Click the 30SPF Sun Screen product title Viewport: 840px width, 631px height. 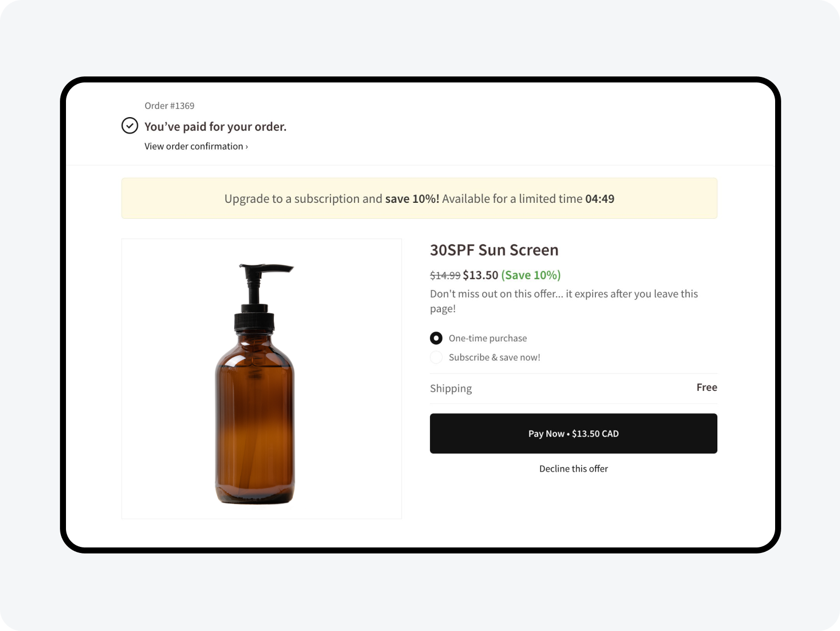click(494, 250)
